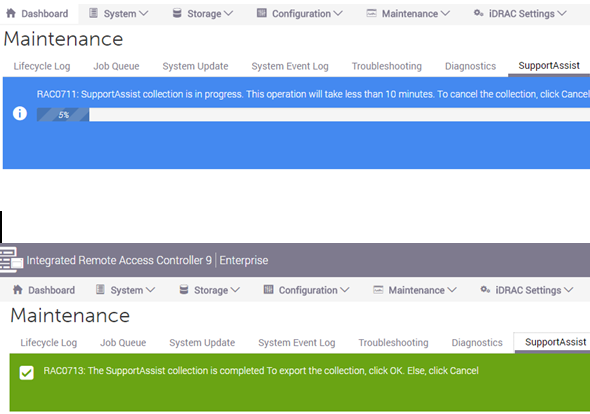Click the iDRAC 9 logo icon in the header
This screenshot has width=590, height=414.
point(11,260)
